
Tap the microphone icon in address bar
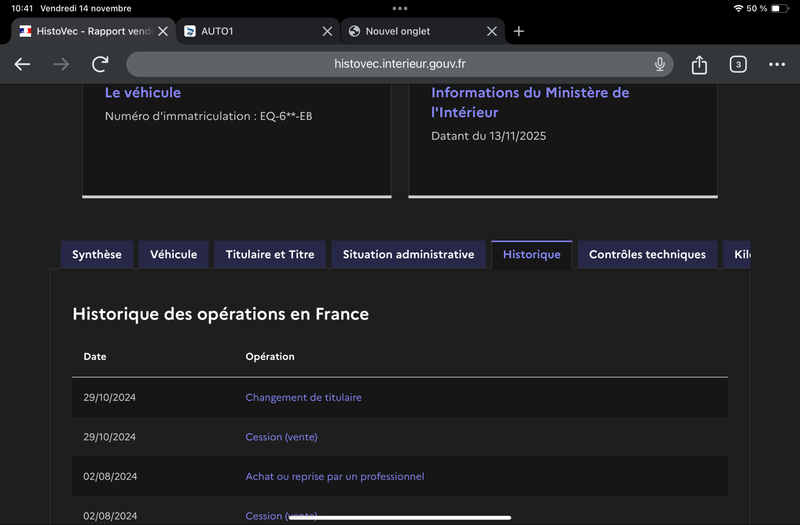[x=660, y=64]
